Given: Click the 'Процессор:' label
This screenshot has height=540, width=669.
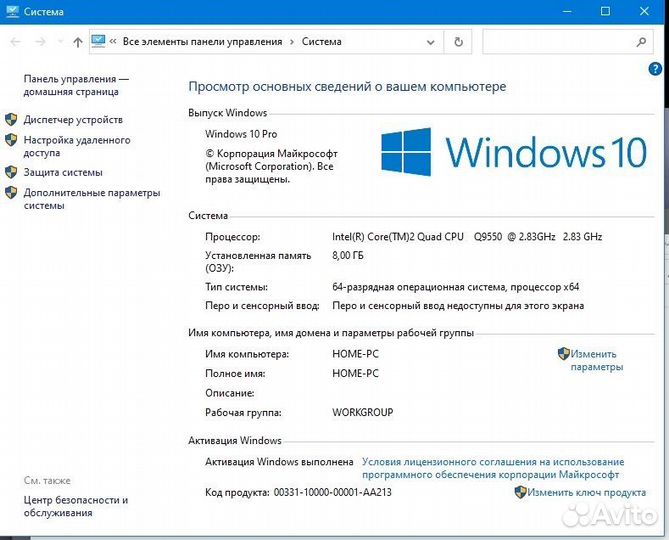Looking at the screenshot, I should [x=233, y=237].
